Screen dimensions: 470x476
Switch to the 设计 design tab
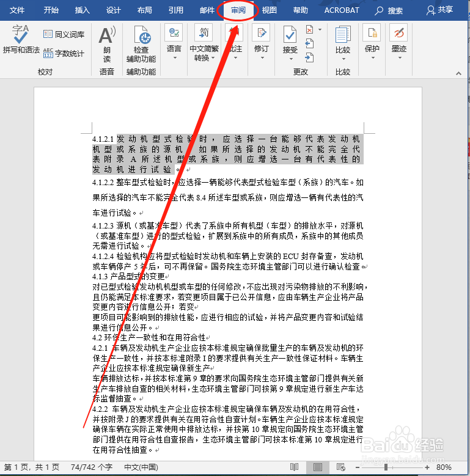(x=114, y=10)
